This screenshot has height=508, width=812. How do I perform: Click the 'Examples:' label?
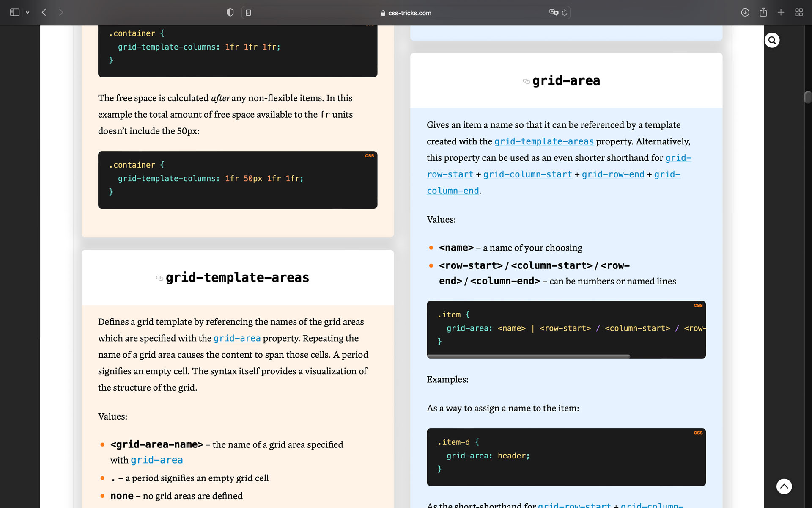point(447,380)
